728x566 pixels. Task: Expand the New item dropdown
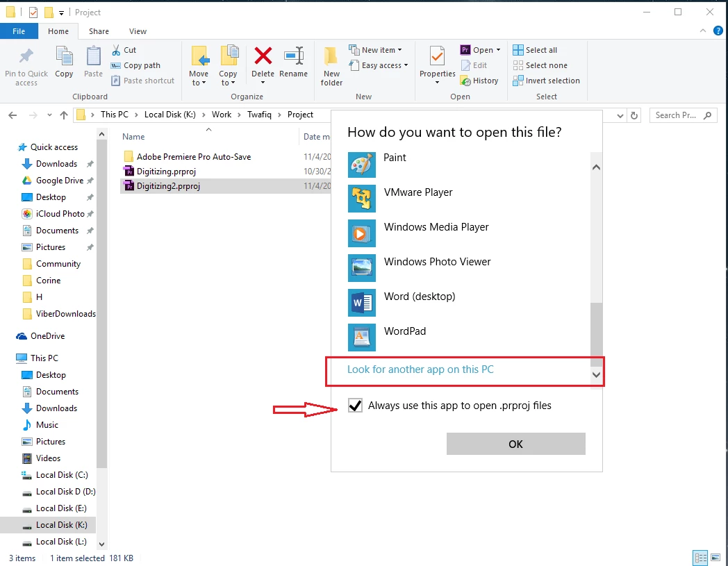(x=399, y=50)
